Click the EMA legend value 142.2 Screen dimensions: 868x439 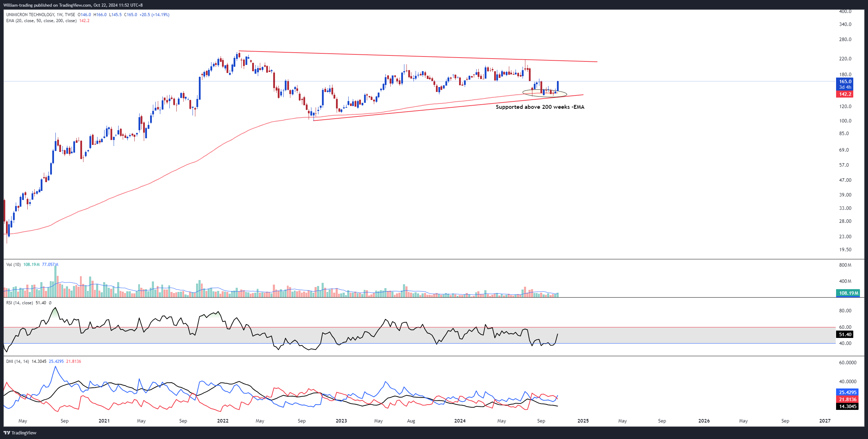click(x=84, y=21)
